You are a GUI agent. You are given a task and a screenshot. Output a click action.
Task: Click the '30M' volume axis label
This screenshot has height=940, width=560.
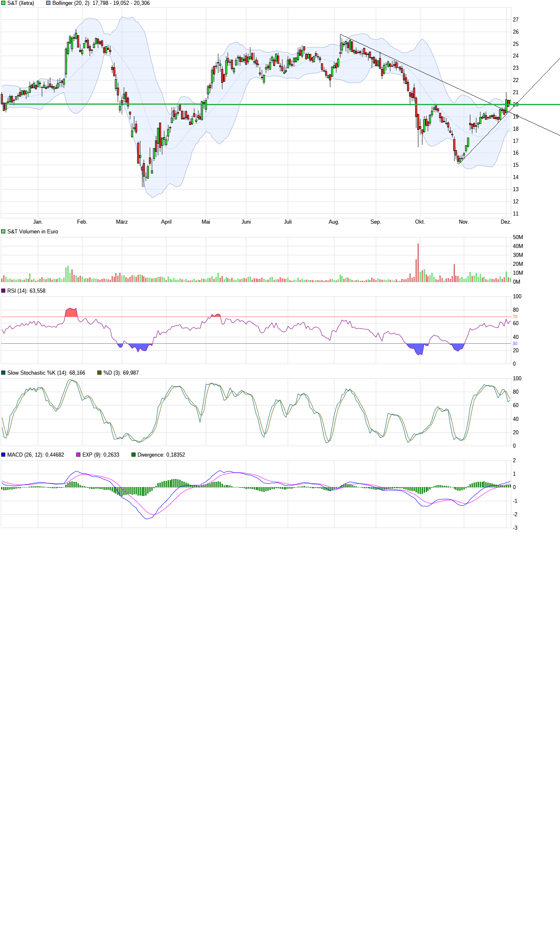pyautogui.click(x=518, y=255)
